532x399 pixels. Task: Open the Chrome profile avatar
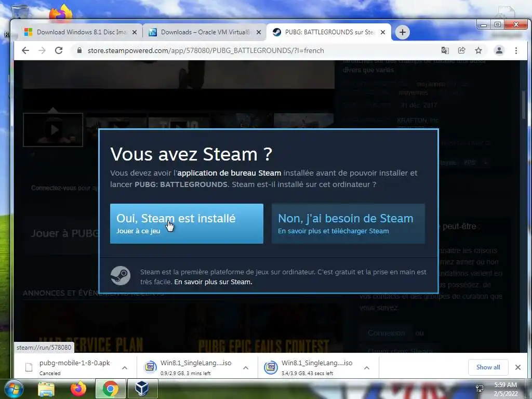(x=499, y=50)
